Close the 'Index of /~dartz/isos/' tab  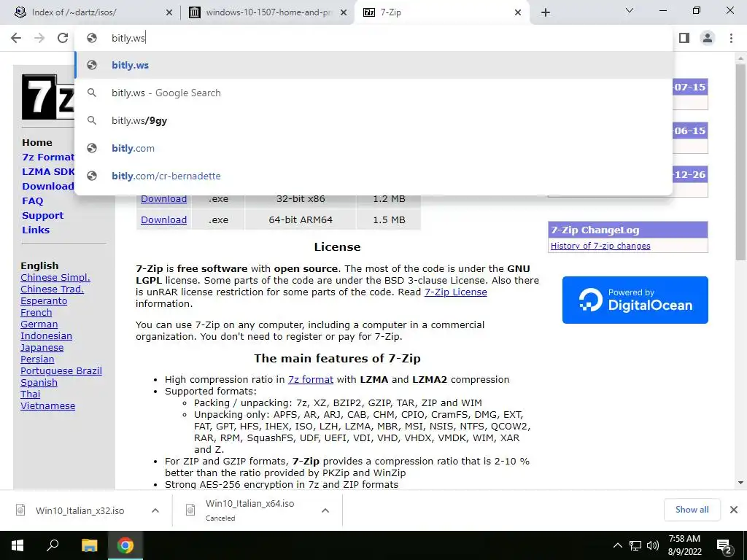169,13
